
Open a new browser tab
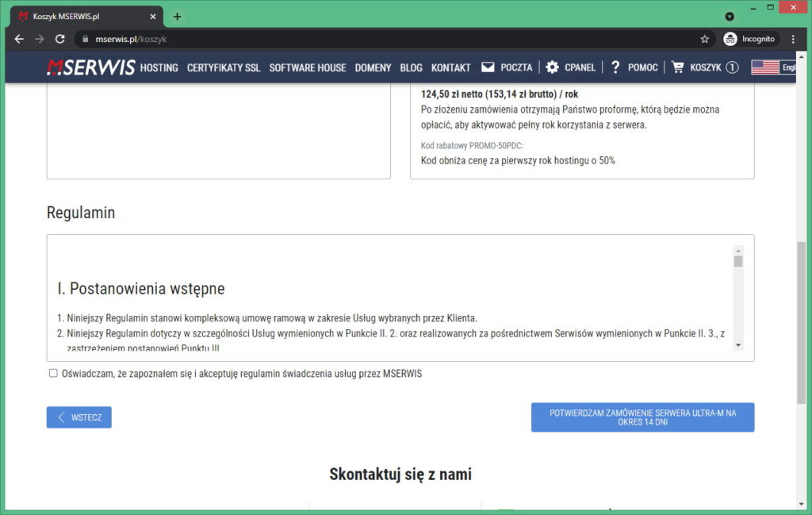(176, 16)
